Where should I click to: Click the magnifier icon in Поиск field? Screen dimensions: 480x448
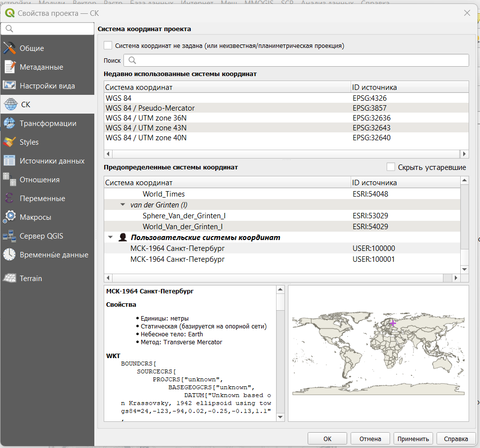click(x=132, y=60)
